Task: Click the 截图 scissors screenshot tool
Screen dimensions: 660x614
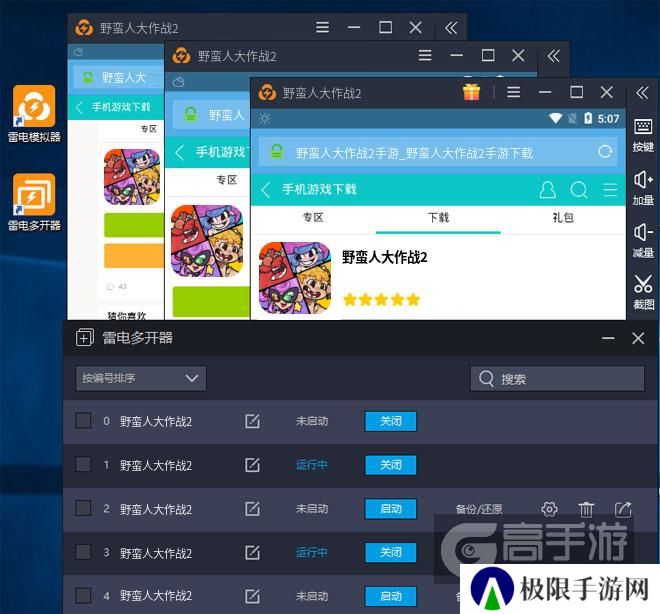Action: (x=643, y=292)
